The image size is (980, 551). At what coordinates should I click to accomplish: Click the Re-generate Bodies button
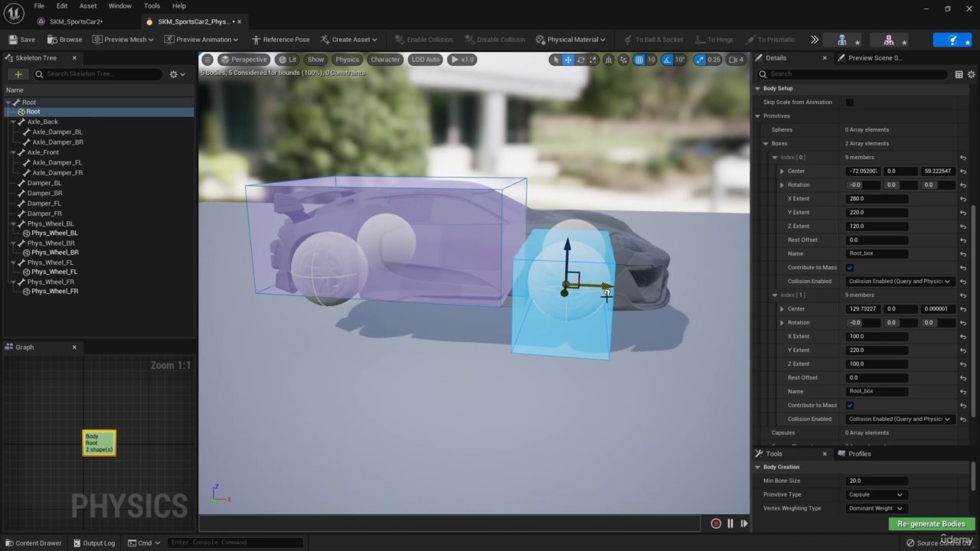[931, 524]
